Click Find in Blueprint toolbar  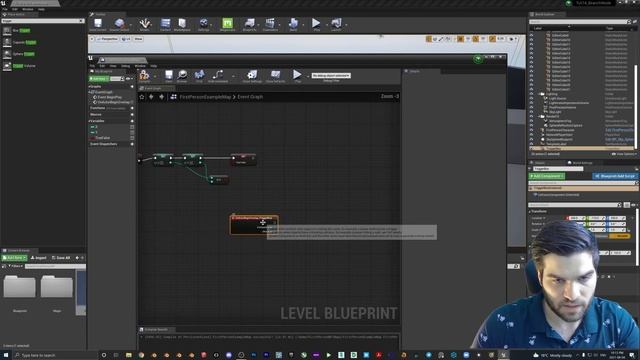tap(199, 76)
